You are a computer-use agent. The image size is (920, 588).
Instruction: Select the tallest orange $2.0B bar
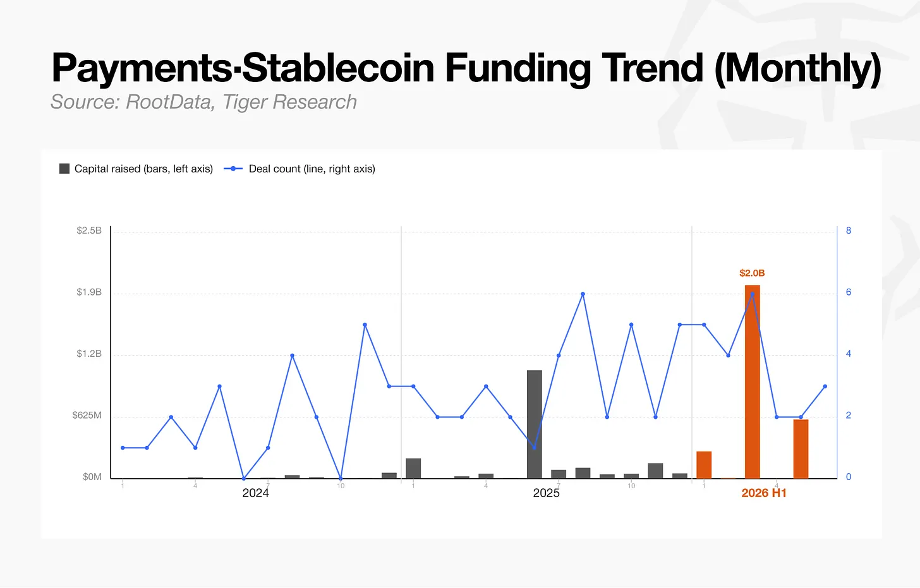pos(752,382)
